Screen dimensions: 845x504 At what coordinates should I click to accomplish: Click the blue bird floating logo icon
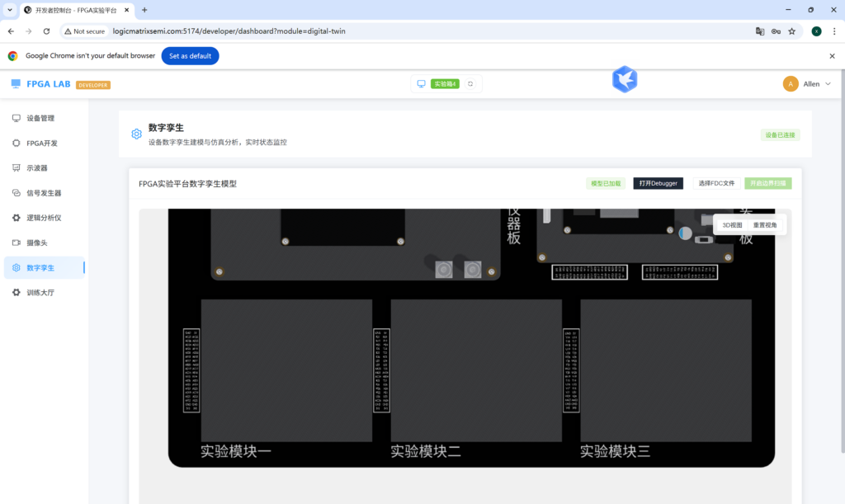click(625, 79)
